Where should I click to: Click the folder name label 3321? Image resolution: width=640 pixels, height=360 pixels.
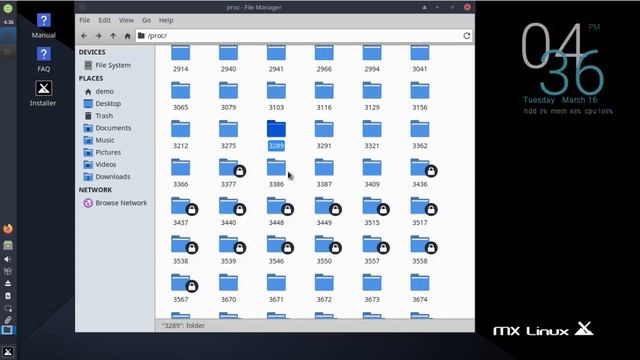372,146
